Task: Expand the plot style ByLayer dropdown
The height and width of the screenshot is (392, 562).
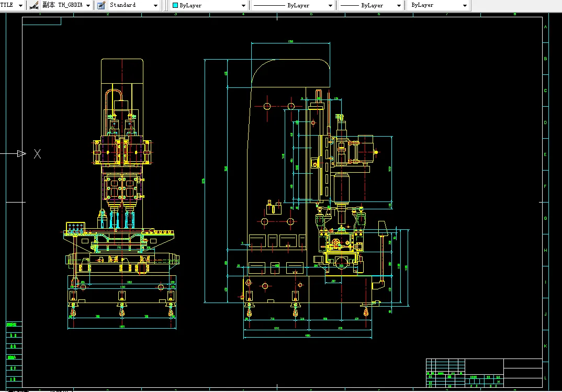Action: [x=465, y=5]
